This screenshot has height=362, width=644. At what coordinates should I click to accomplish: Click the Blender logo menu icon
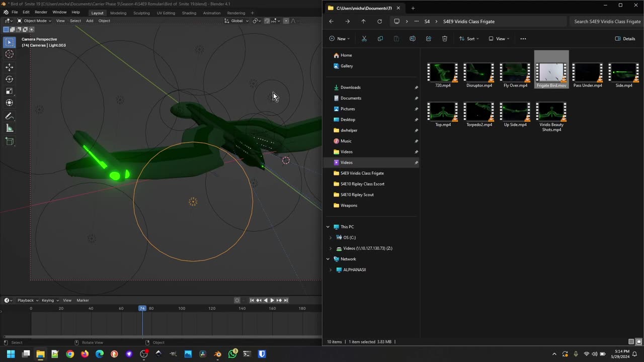tap(6, 13)
